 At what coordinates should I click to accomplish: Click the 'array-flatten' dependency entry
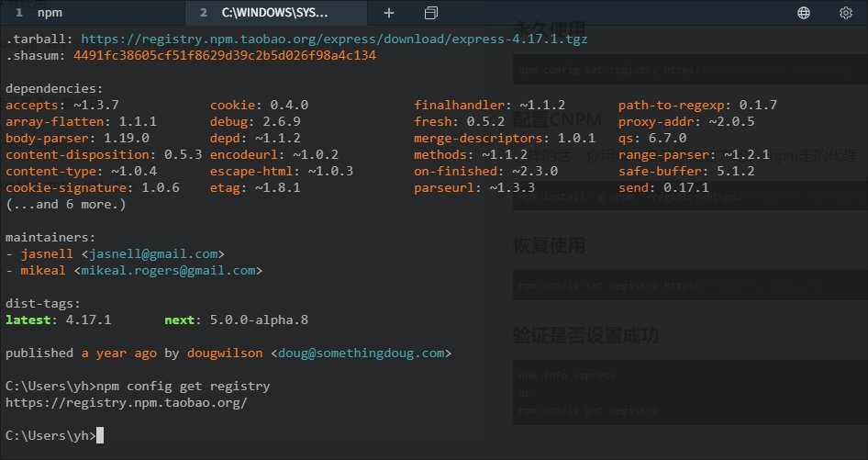82,121
